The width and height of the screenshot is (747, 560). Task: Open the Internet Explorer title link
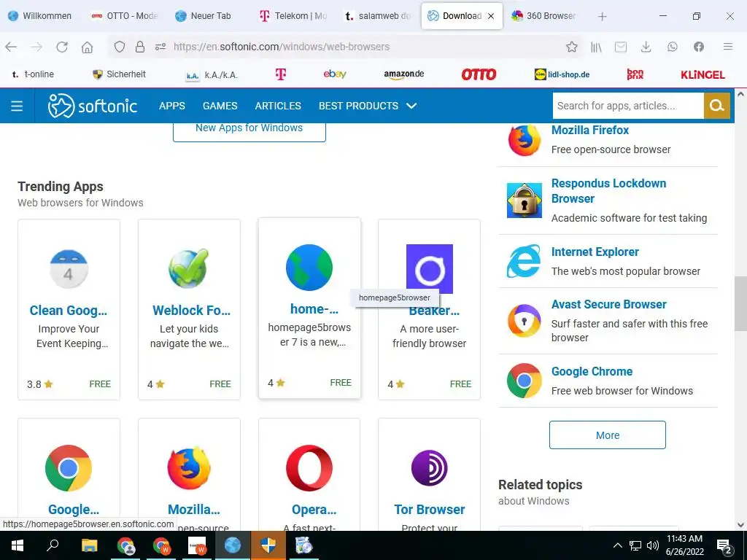595,252
